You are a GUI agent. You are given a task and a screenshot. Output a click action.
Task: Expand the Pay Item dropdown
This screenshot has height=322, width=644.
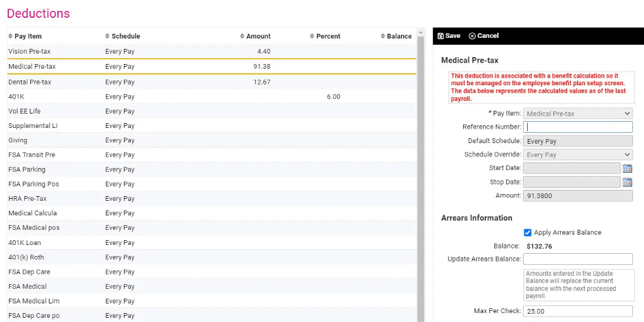(577, 114)
